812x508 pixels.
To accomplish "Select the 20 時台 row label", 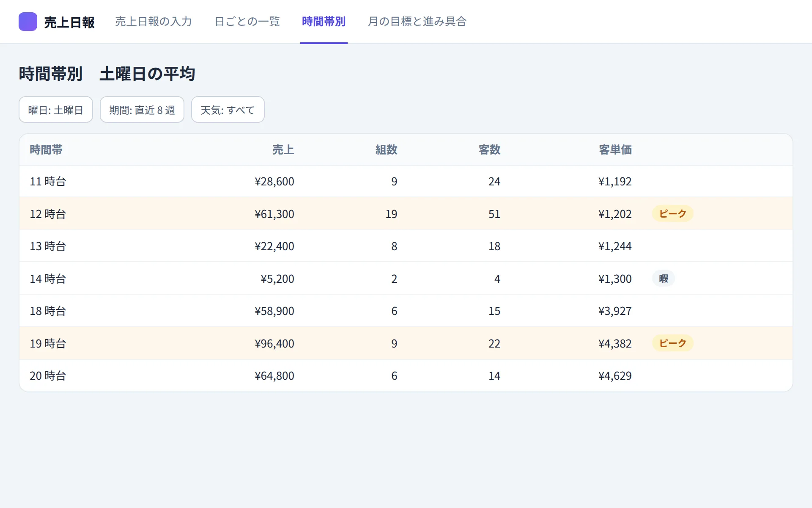I will coord(48,376).
